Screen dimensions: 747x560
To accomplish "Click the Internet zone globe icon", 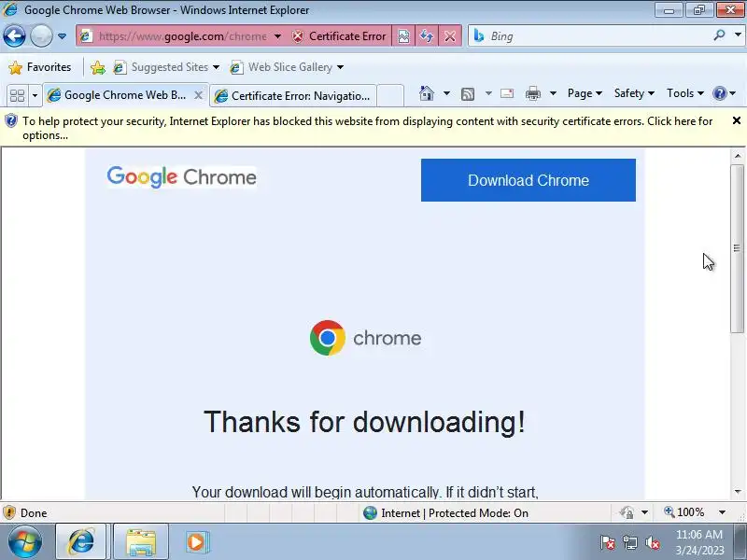I will tap(370, 512).
